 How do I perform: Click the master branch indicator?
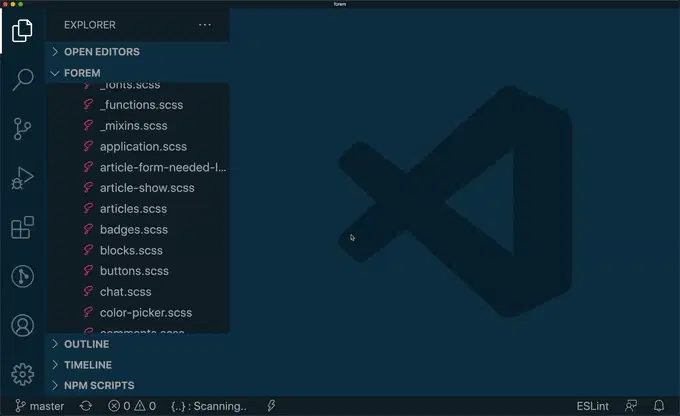[39, 406]
